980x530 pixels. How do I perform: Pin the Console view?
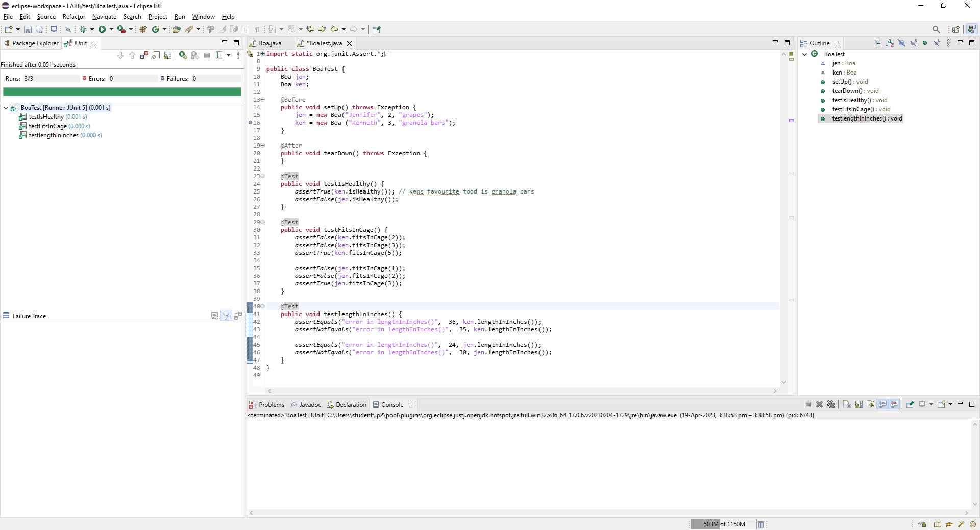tap(911, 404)
